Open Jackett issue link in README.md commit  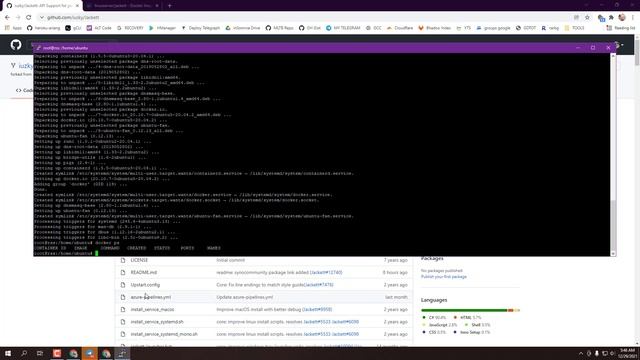(326, 272)
